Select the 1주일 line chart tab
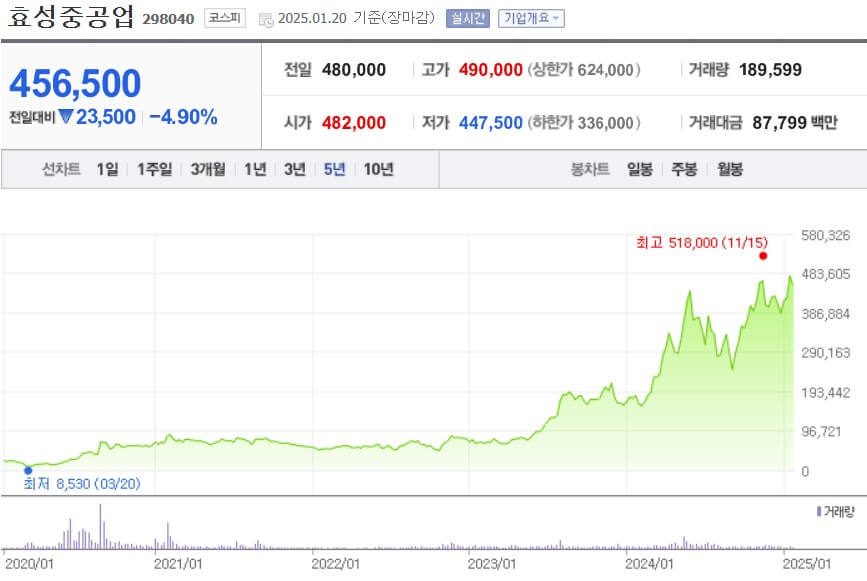 tap(154, 169)
